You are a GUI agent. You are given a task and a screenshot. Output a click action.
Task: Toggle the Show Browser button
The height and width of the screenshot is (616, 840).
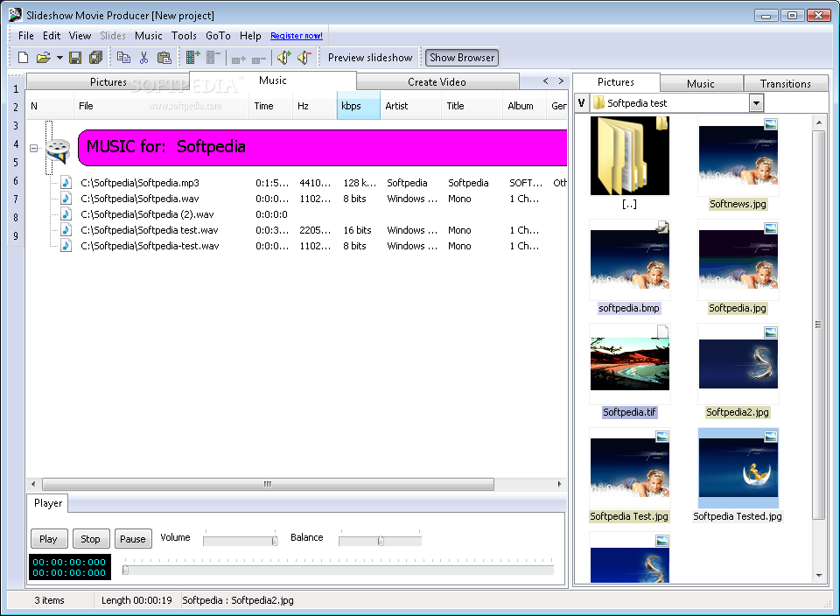(462, 58)
